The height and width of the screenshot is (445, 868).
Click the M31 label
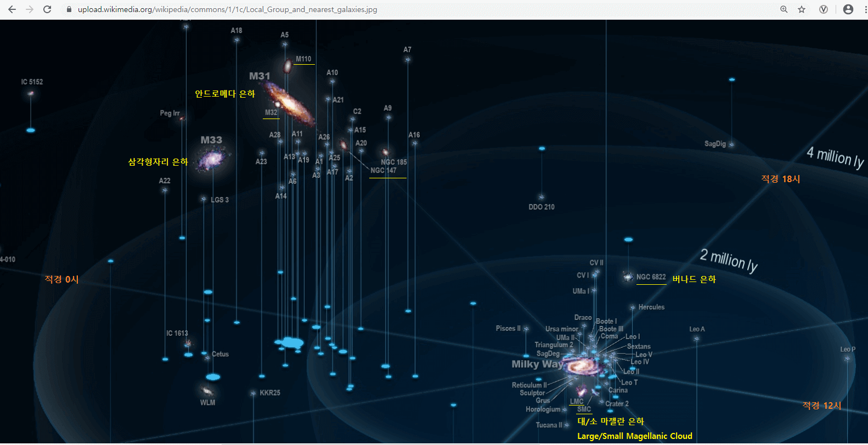(x=260, y=76)
